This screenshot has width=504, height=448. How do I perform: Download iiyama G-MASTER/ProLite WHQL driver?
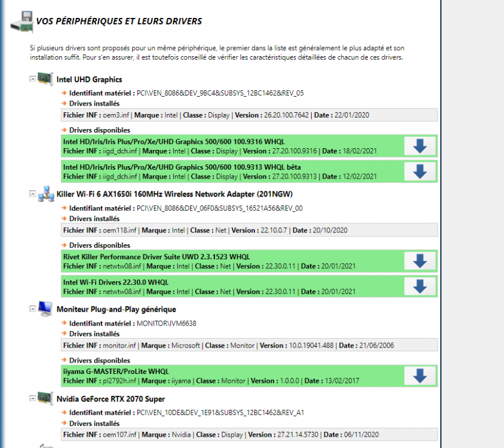click(x=420, y=376)
